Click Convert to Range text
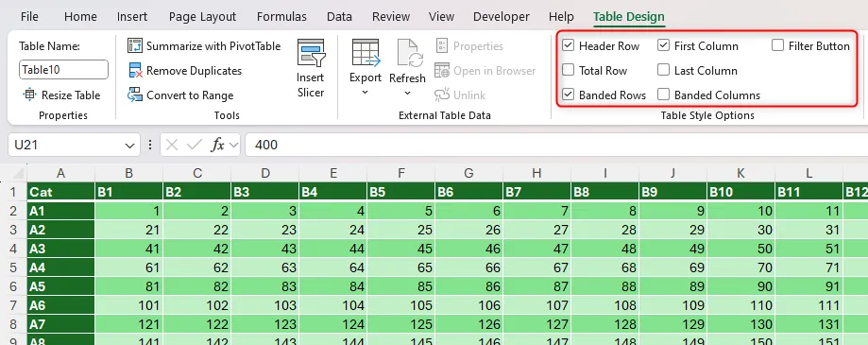Viewport: 868px width, 345px height. 190,95
